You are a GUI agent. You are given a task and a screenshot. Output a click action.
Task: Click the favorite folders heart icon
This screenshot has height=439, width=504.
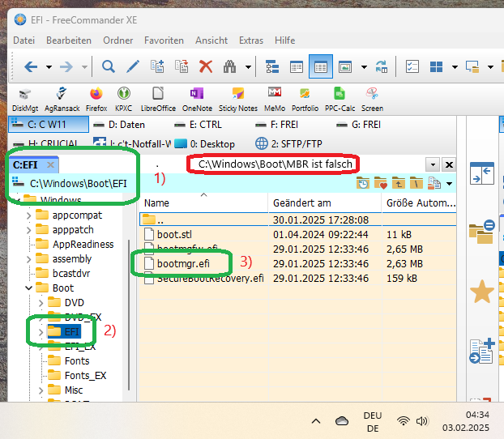(381, 183)
